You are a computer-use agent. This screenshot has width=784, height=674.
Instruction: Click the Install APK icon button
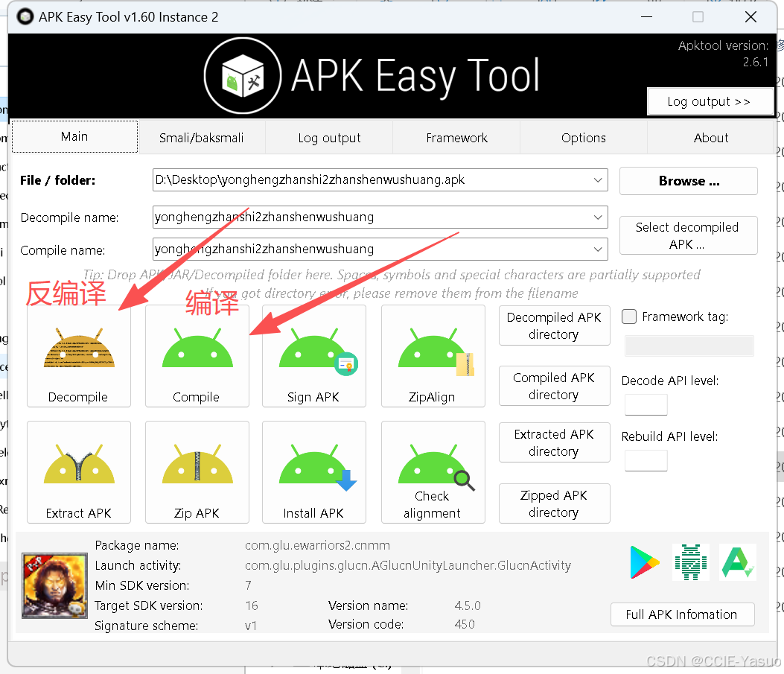[x=314, y=472]
